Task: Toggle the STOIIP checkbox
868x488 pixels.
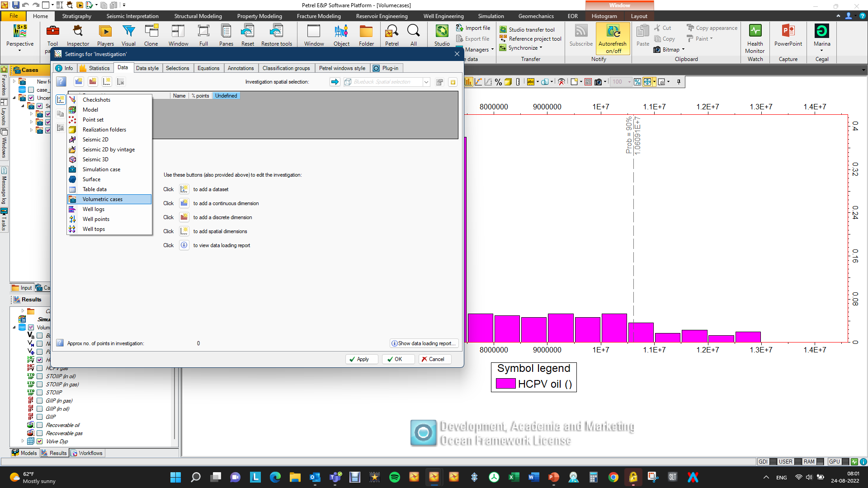Action: 39,393
